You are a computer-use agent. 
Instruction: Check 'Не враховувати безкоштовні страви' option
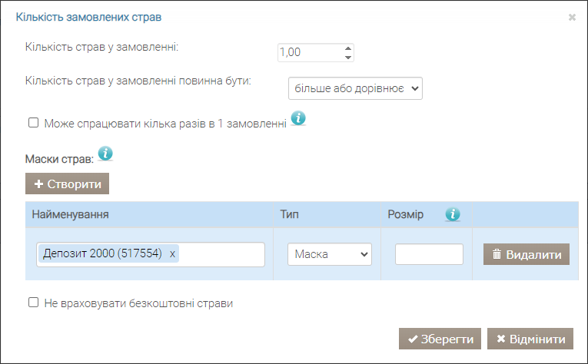[33, 303]
